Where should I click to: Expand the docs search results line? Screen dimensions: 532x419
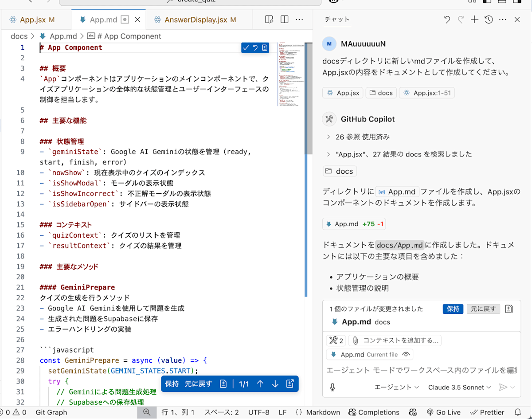pyautogui.click(x=399, y=154)
